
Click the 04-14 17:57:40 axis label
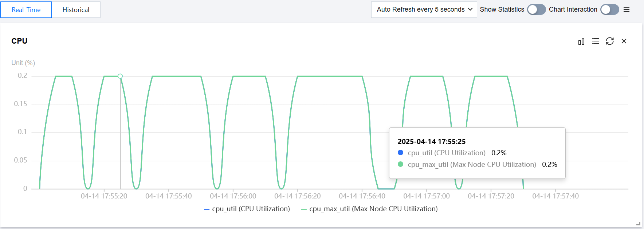pyautogui.click(x=555, y=196)
